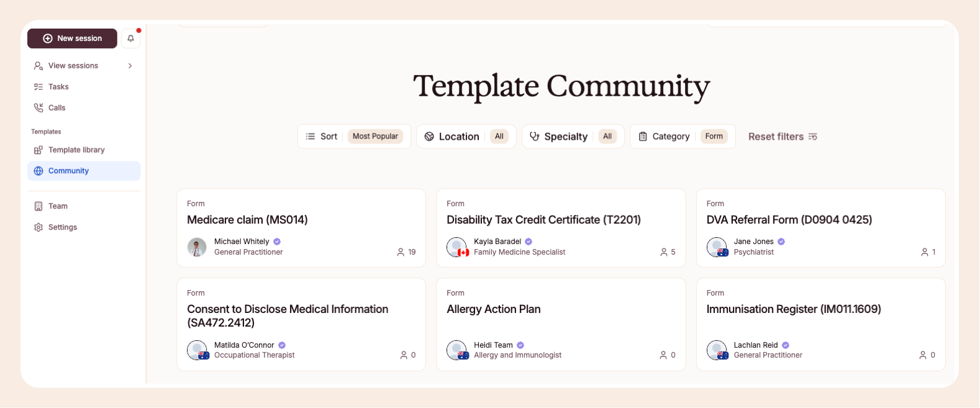The image size is (980, 408).
Task: Click the name Michael Whitely
Action: 242,242
